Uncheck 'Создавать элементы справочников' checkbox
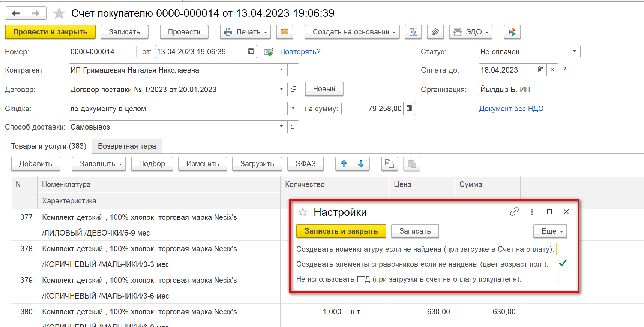The height and width of the screenshot is (327, 644). point(562,264)
